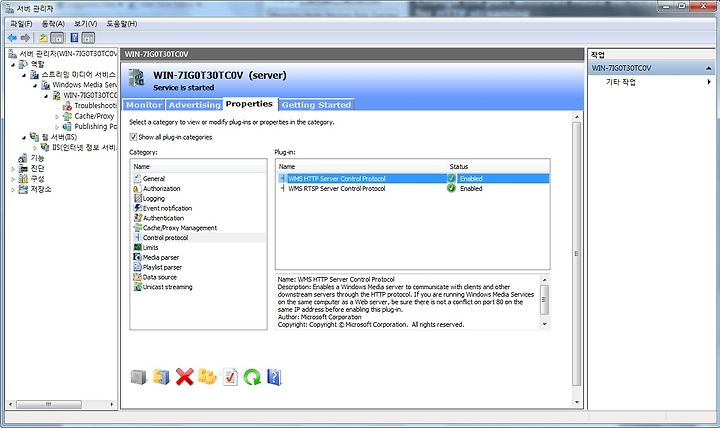The width and height of the screenshot is (720, 428).
Task: Expand the Cache/Proxy tree node
Action: coord(57,117)
